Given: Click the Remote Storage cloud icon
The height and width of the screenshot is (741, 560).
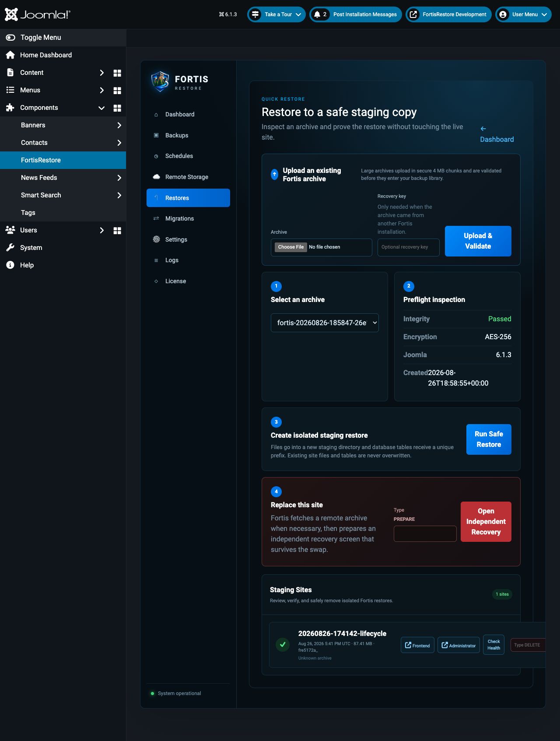Looking at the screenshot, I should (156, 177).
